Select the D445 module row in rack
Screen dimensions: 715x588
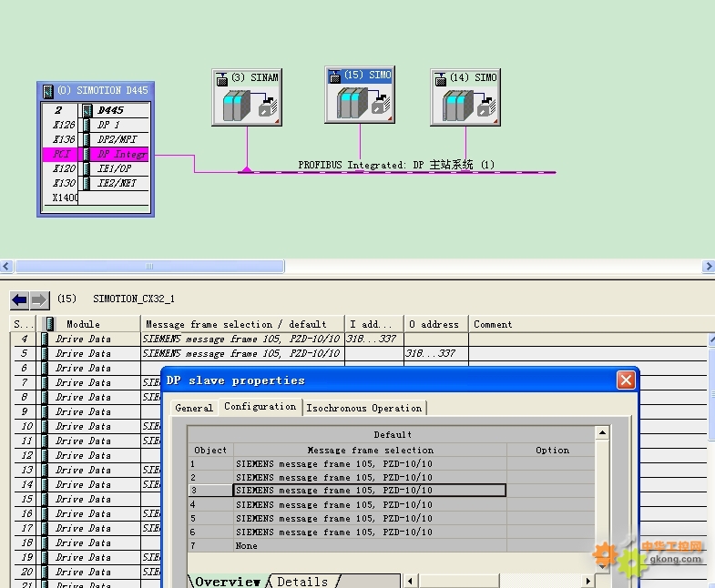click(96, 110)
